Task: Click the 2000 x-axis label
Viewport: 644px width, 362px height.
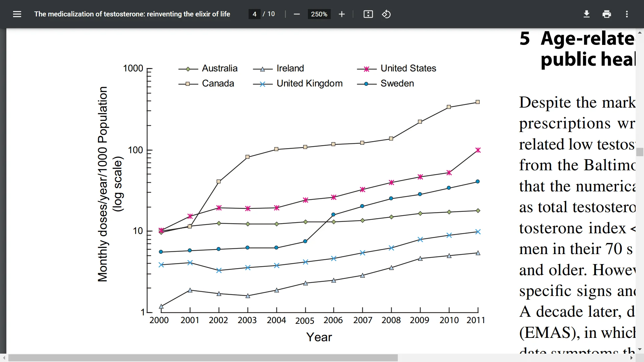Action: point(159,320)
